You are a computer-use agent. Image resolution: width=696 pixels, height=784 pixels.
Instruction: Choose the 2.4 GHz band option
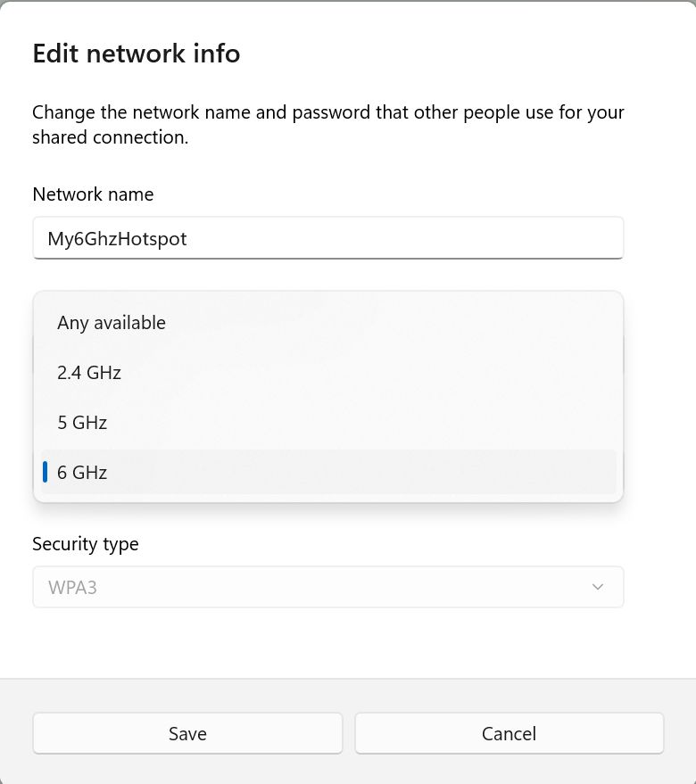[x=89, y=373]
